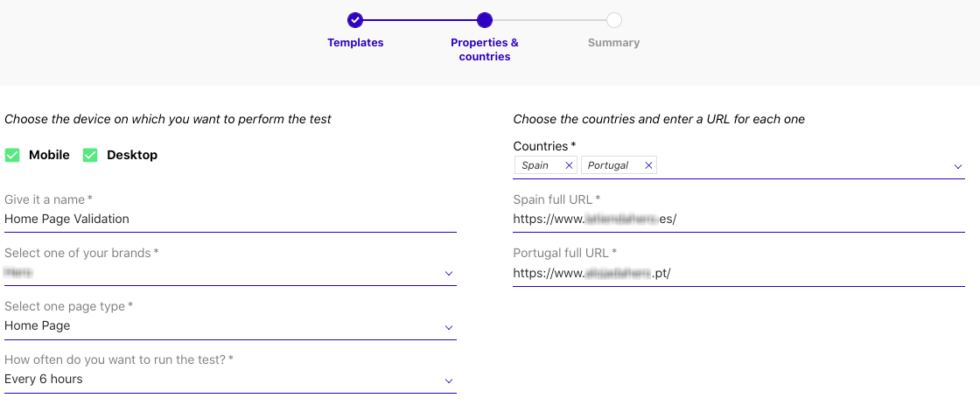The image size is (980, 412).
Task: Remove the Portugal country tag
Action: [x=648, y=165]
